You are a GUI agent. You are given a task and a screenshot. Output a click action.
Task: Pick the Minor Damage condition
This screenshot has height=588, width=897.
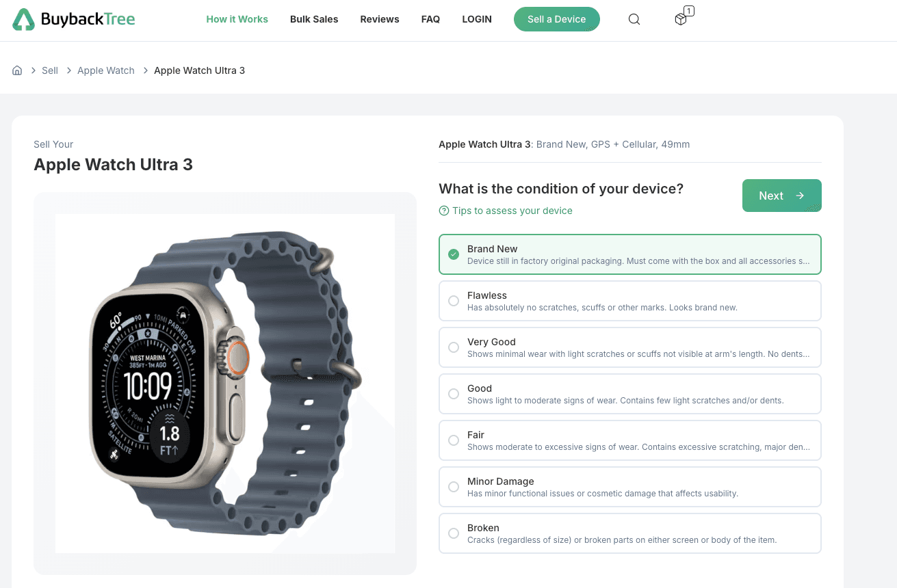pyautogui.click(x=630, y=487)
